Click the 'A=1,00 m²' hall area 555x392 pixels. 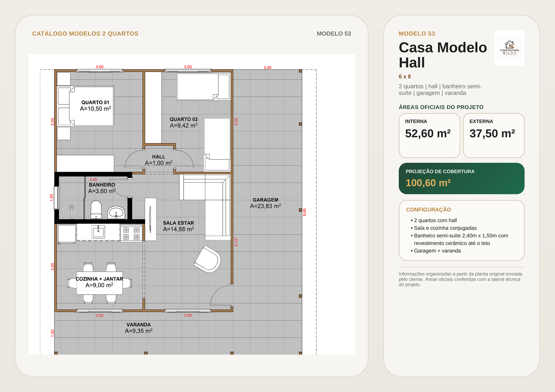[x=159, y=163]
